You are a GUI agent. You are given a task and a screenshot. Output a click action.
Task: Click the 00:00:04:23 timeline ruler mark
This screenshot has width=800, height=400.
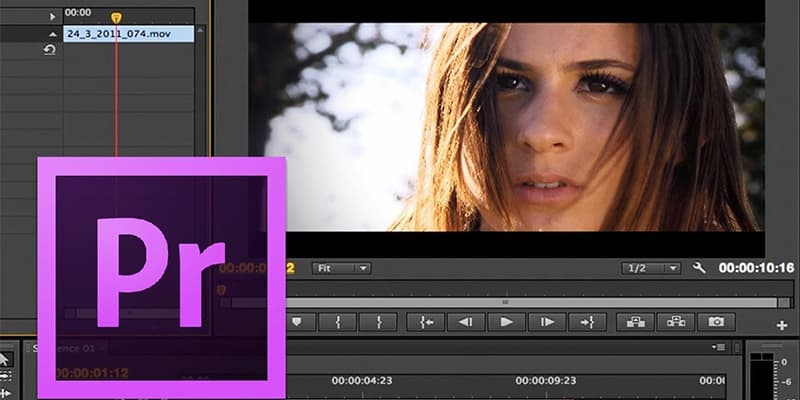(x=362, y=381)
